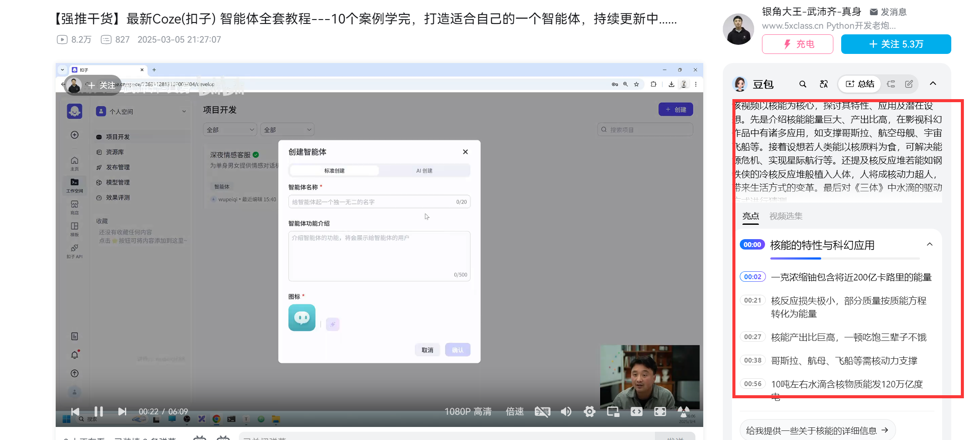Jump to the 00:56 highlight timestamp
This screenshot has width=980, height=440.
[752, 384]
